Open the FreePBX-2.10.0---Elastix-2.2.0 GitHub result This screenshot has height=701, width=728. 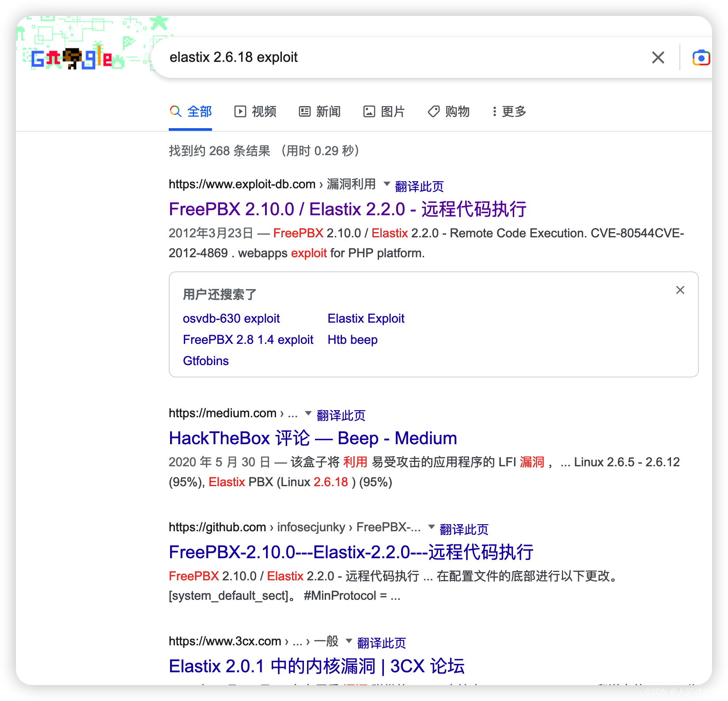351,552
